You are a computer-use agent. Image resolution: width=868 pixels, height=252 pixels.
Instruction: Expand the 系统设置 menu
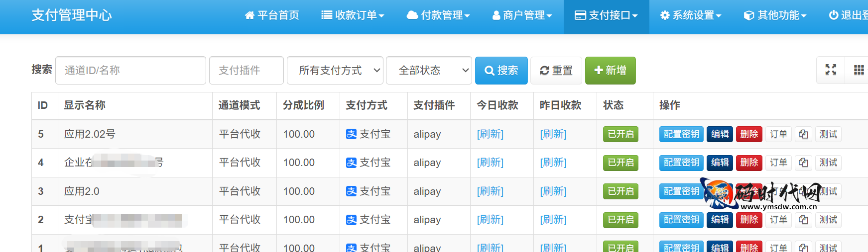click(691, 15)
